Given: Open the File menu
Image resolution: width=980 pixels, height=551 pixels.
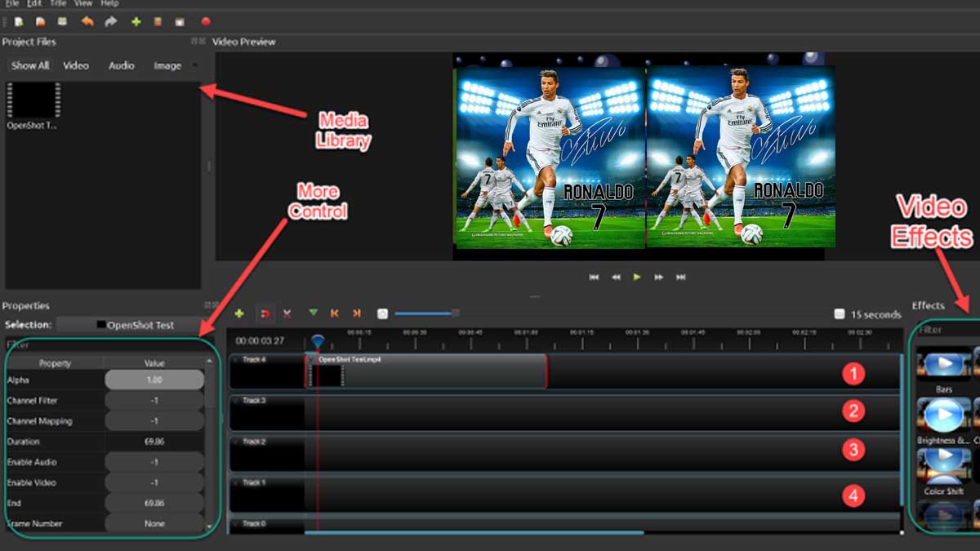Looking at the screenshot, I should [12, 3].
